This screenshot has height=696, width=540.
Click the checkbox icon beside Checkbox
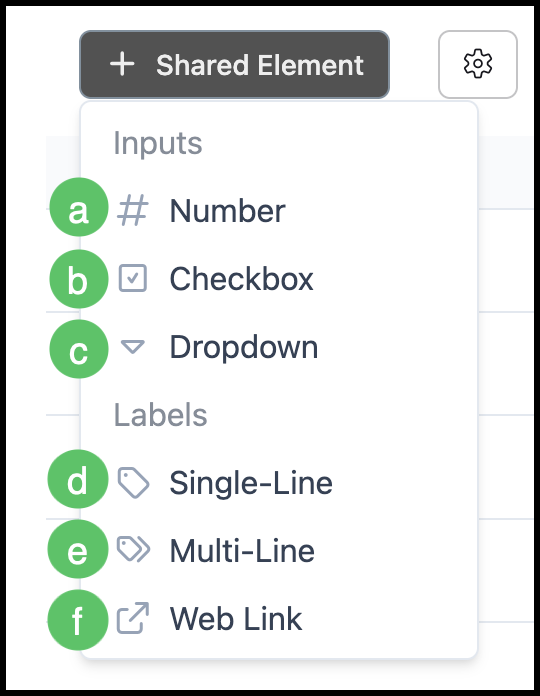pos(133,278)
